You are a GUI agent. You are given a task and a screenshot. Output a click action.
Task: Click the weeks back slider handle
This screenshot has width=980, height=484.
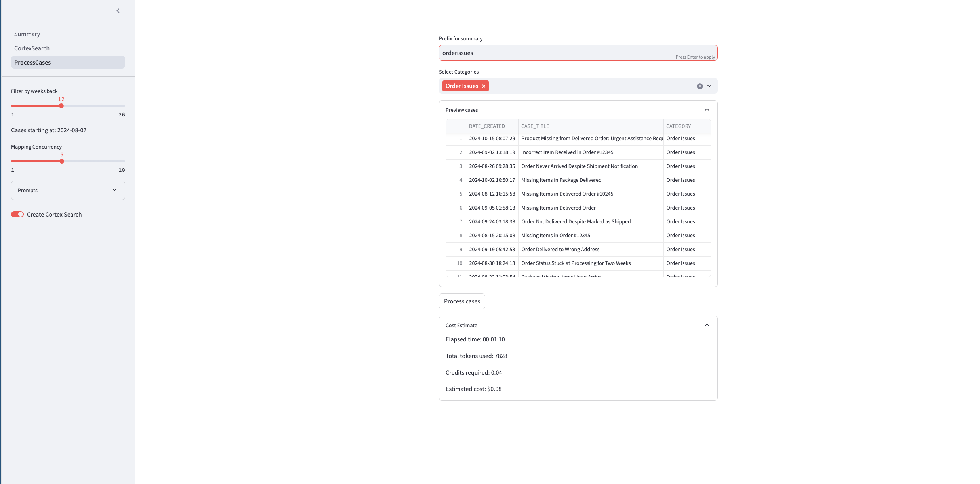click(61, 106)
